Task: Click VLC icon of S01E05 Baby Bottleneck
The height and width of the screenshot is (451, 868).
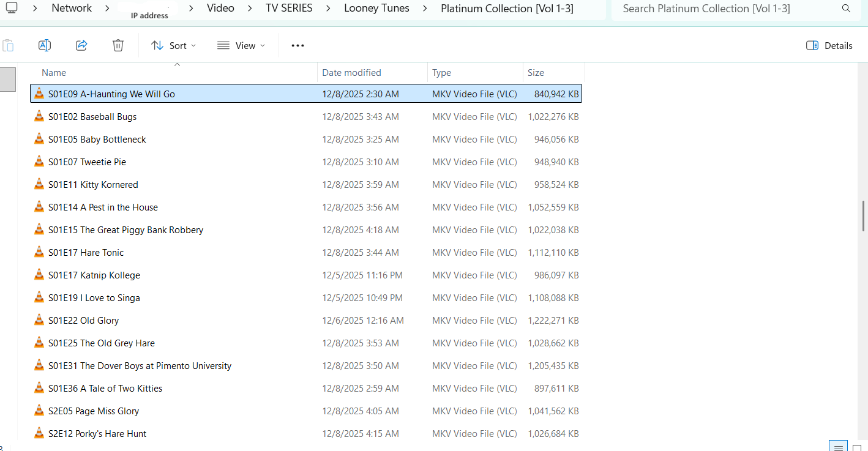Action: pos(39,139)
